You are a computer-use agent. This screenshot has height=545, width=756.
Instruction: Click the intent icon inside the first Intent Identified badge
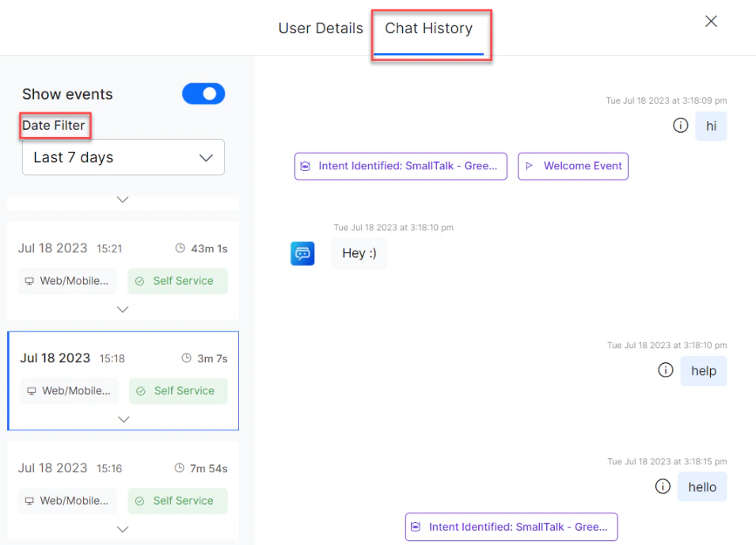pos(306,166)
